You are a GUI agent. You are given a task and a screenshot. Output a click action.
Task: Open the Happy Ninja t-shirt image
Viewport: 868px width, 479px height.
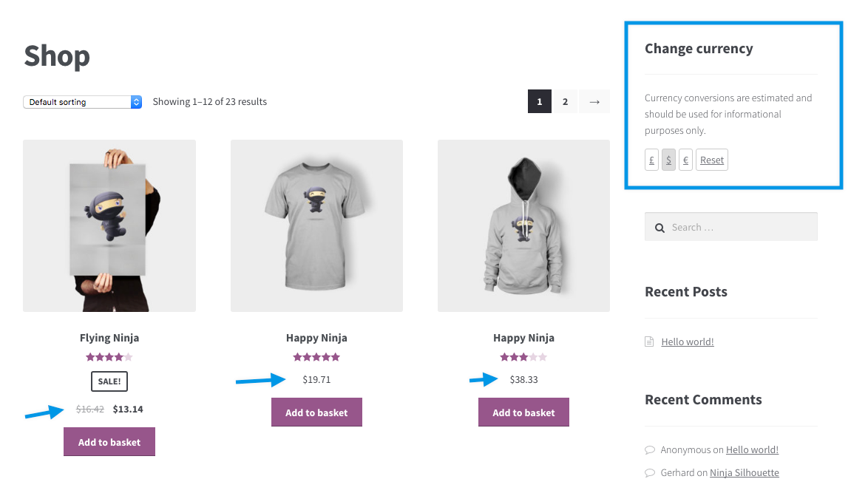316,225
